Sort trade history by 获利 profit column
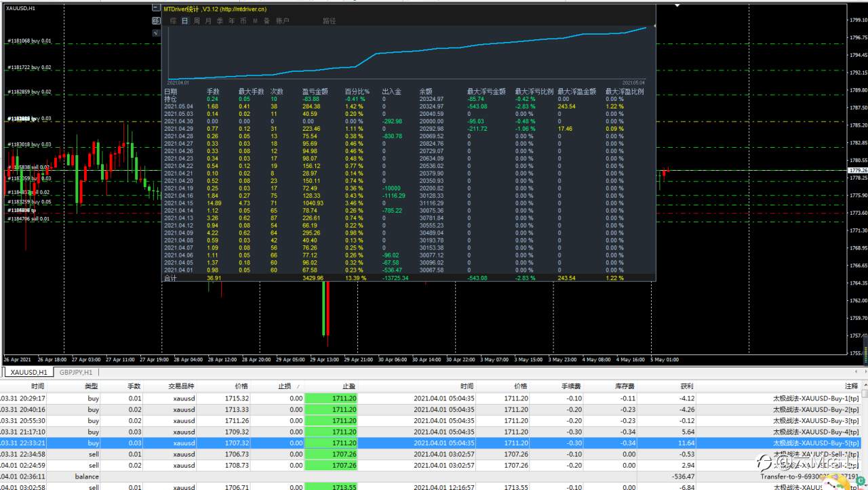This screenshot has width=868, height=490. click(686, 385)
